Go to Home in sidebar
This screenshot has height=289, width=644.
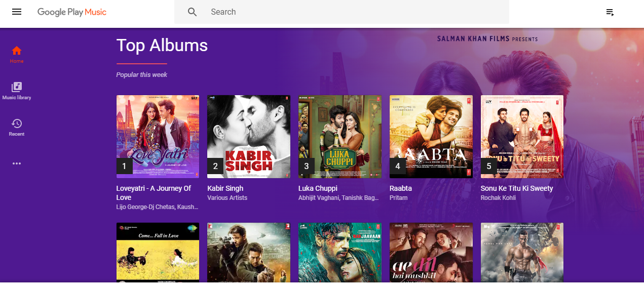tap(17, 54)
